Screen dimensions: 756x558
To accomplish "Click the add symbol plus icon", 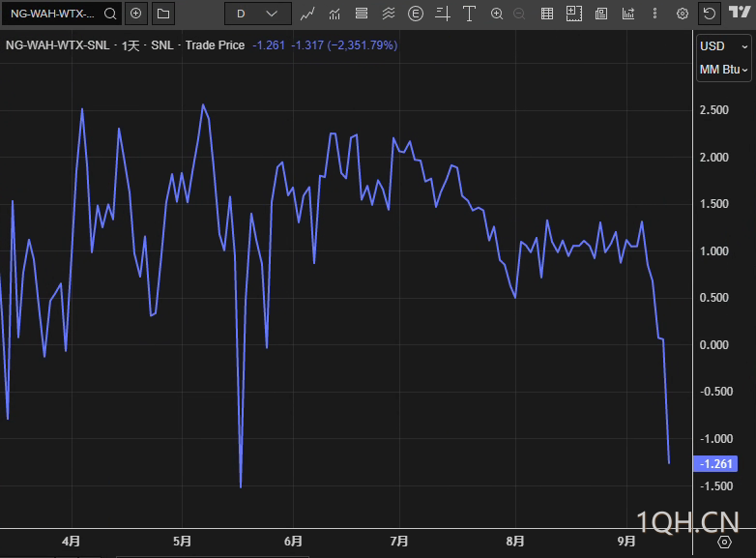I will click(x=135, y=14).
